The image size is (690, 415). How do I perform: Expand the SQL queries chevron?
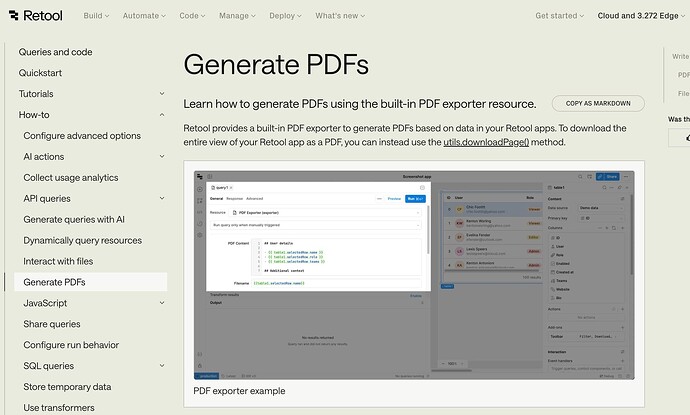click(x=162, y=366)
